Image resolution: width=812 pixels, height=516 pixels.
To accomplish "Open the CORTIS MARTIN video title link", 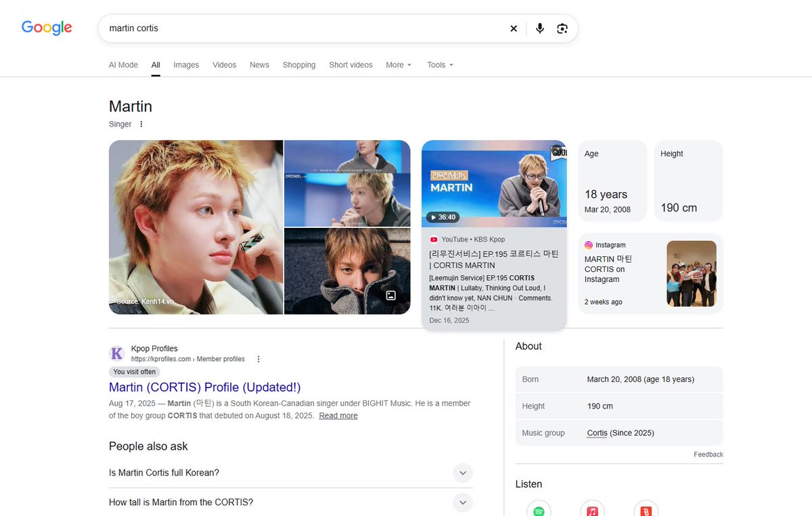I will coord(493,260).
